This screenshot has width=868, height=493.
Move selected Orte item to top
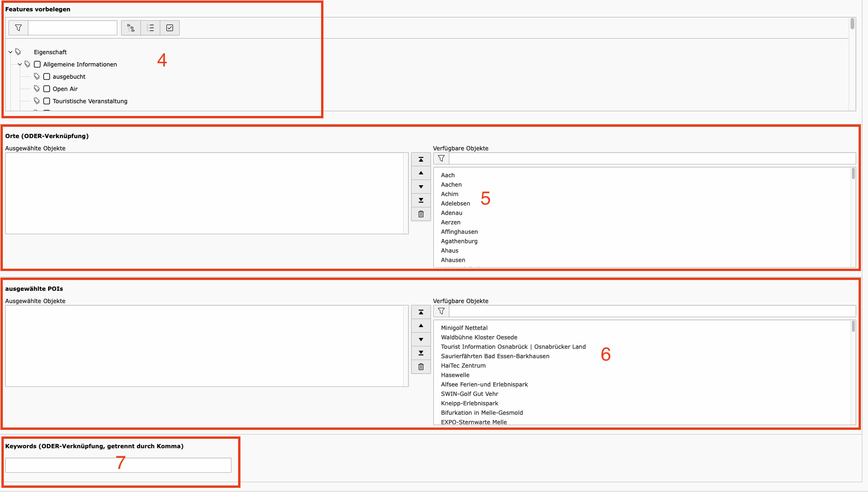tap(421, 159)
